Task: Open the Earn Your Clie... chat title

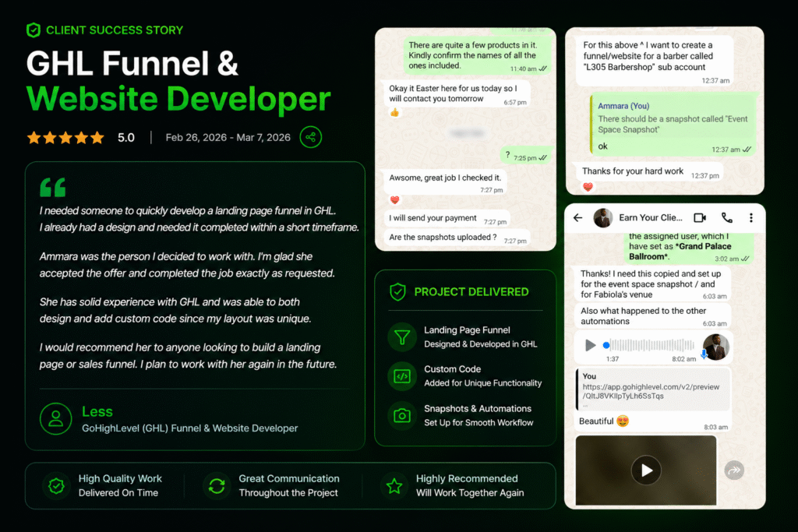Action: coord(651,217)
